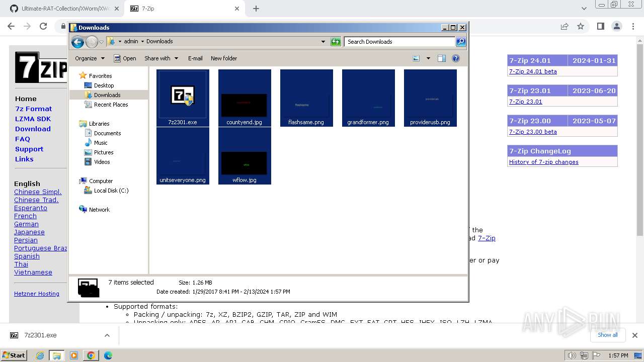Click the Explorer Forward navigation arrow
The width and height of the screenshot is (644, 362).
(x=92, y=42)
